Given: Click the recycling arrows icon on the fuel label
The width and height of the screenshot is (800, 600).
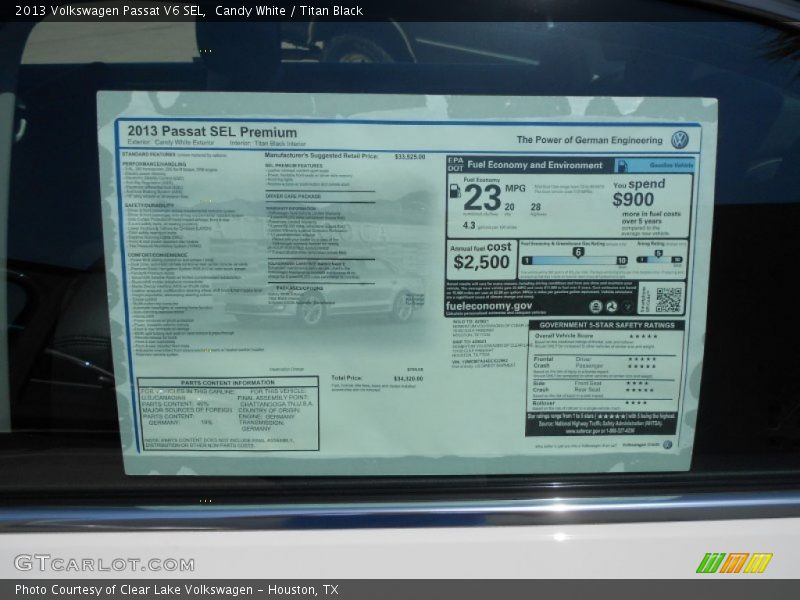Looking at the screenshot, I should [x=611, y=304].
